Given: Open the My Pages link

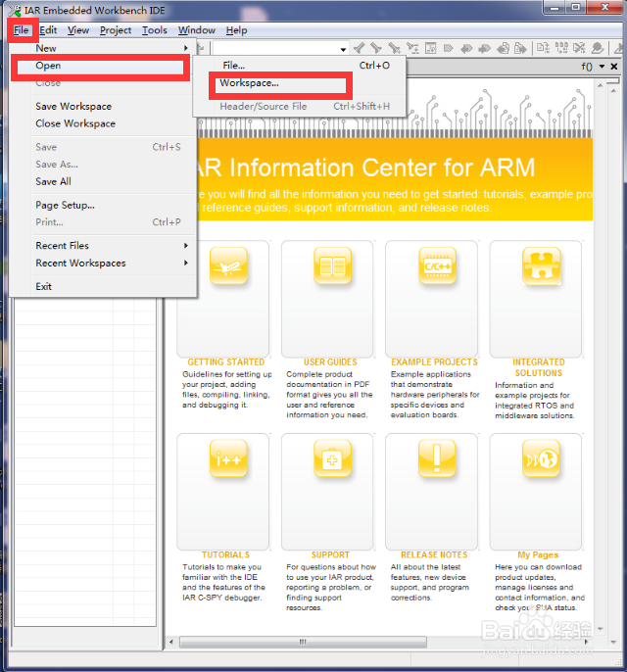Looking at the screenshot, I should (x=538, y=555).
